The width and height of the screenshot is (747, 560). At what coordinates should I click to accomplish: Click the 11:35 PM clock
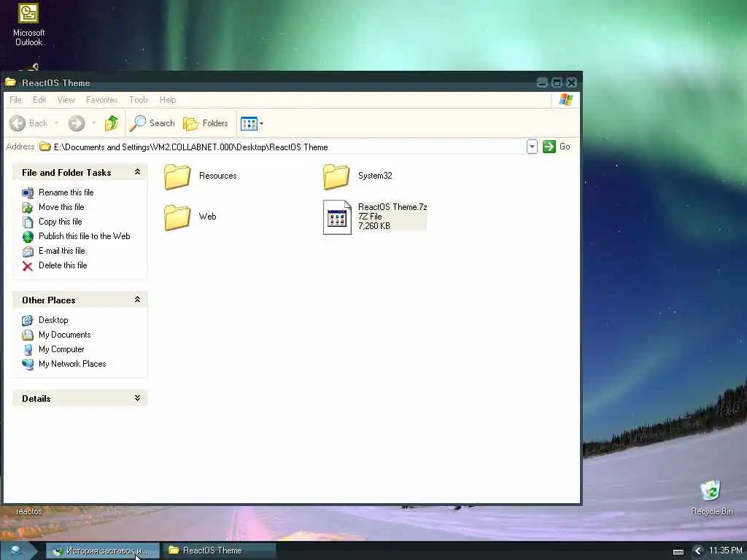pyautogui.click(x=725, y=551)
